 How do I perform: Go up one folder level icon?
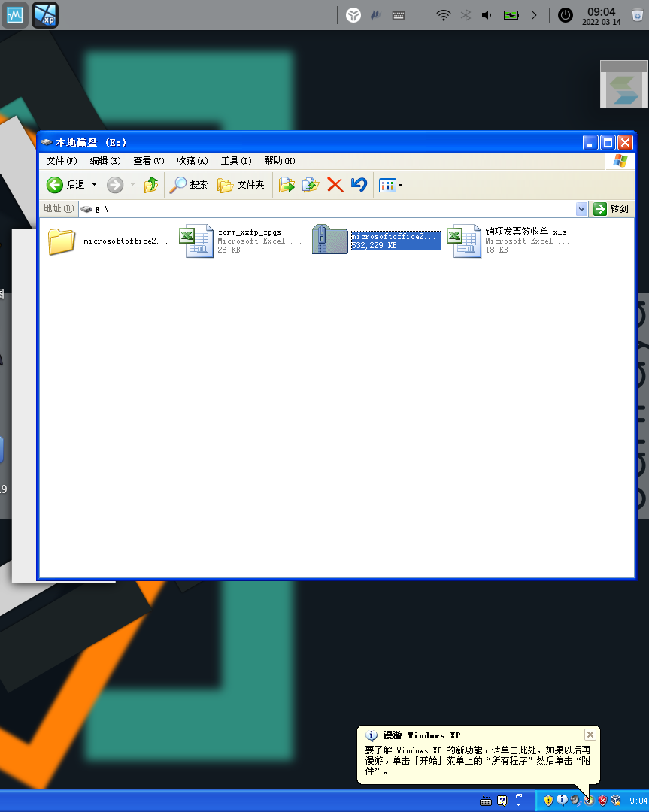pos(150,185)
